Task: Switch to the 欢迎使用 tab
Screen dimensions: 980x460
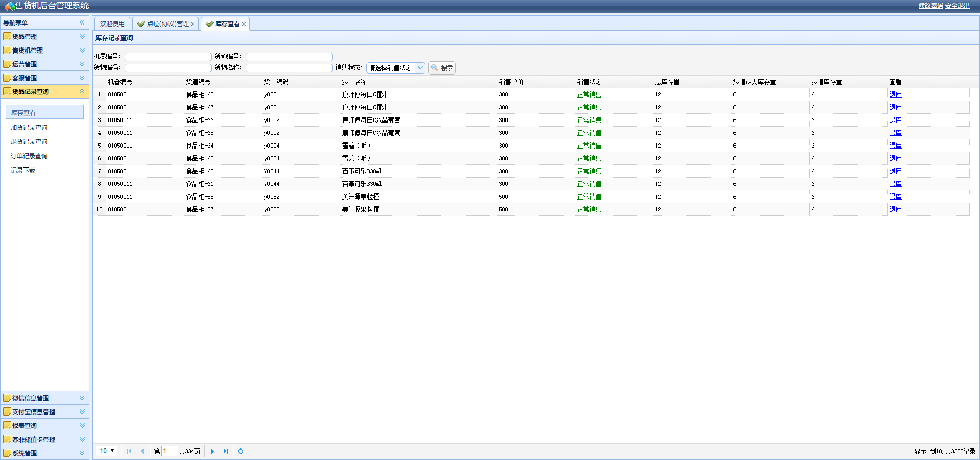Action: tap(112, 24)
